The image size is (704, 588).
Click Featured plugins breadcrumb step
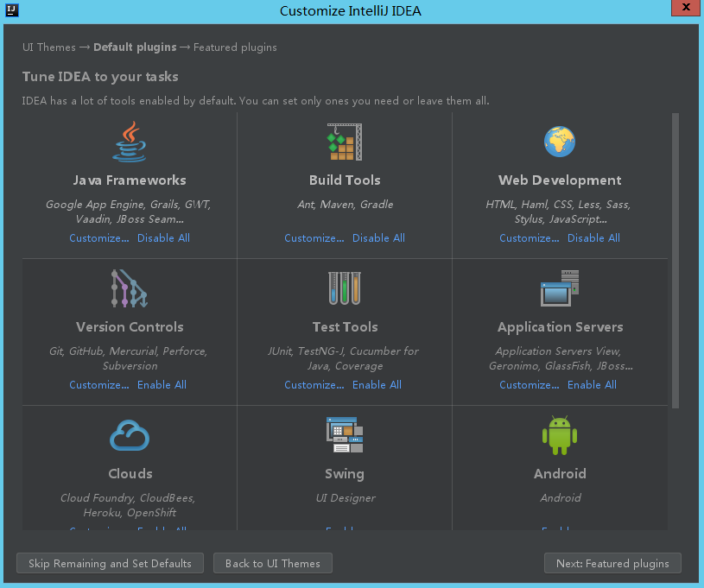point(235,47)
